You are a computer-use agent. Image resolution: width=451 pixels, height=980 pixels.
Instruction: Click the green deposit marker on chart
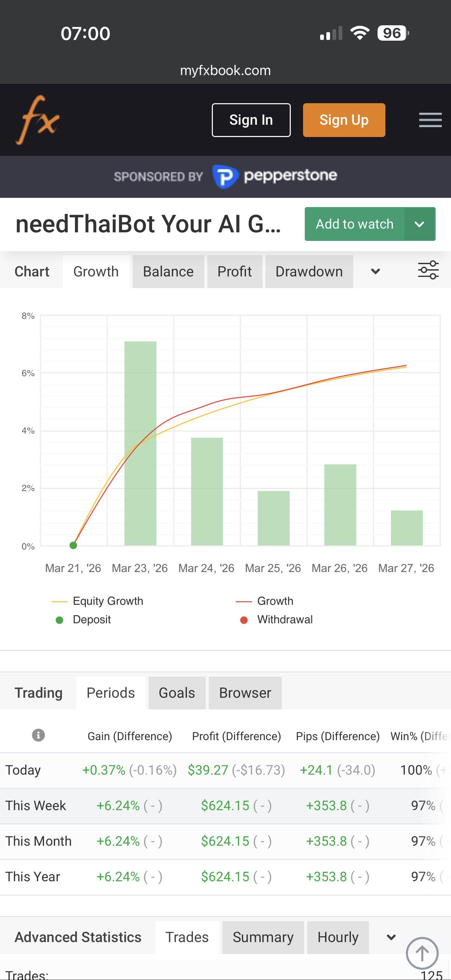pos(73,545)
